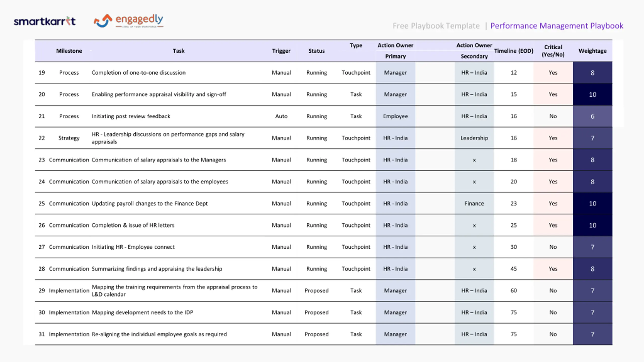The width and height of the screenshot is (644, 362).
Task: Click the Status column header
Action: tap(316, 51)
